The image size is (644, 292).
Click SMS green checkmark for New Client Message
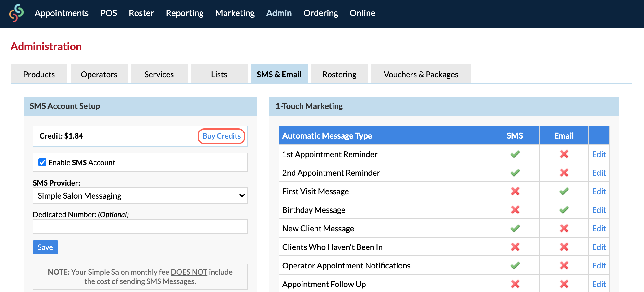(x=515, y=228)
